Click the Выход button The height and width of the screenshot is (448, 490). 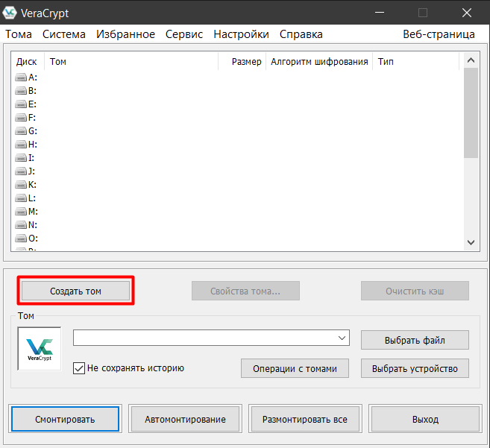point(425,419)
